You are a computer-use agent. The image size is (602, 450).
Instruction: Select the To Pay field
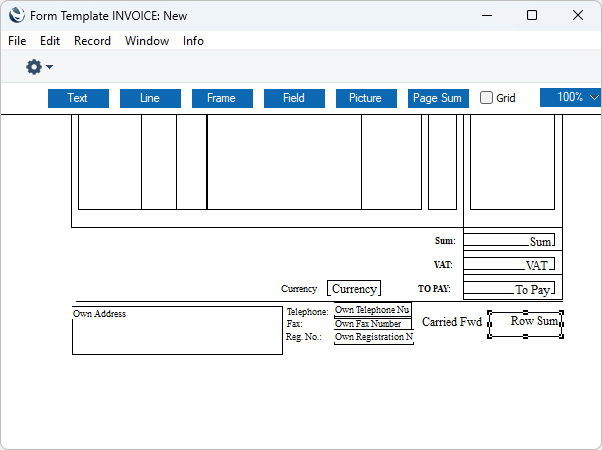click(509, 289)
